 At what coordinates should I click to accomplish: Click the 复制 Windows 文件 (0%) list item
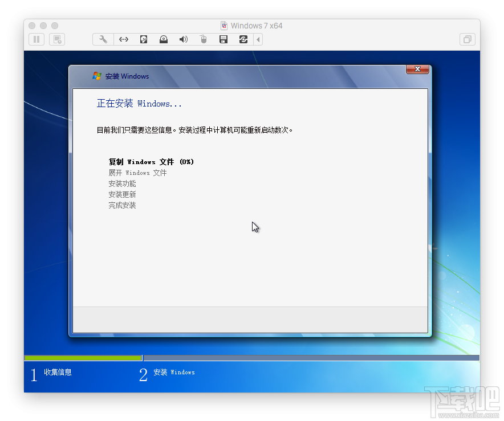151,162
